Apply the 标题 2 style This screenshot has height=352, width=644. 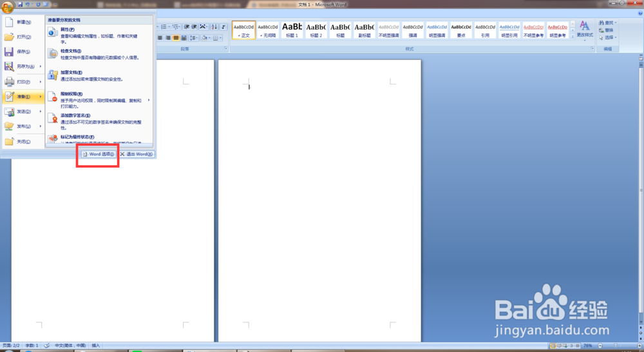[x=316, y=30]
